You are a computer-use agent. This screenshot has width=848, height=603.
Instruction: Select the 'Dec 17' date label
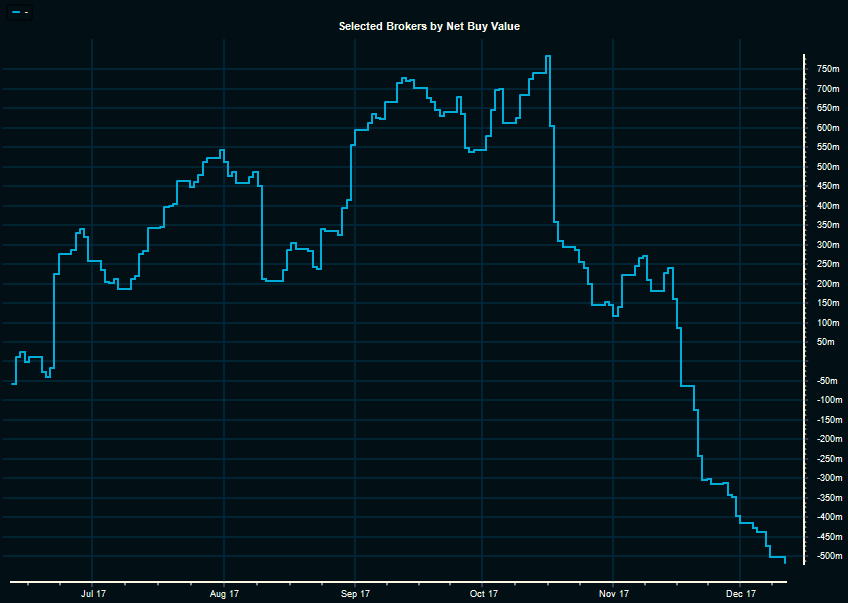click(740, 594)
